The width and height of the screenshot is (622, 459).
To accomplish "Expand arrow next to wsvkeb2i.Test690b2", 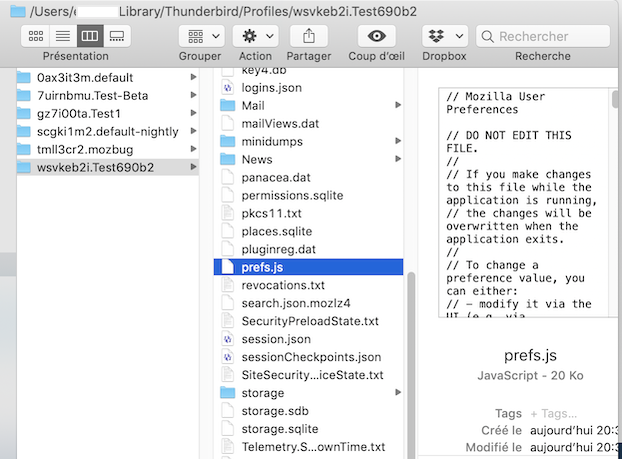I will point(193,167).
